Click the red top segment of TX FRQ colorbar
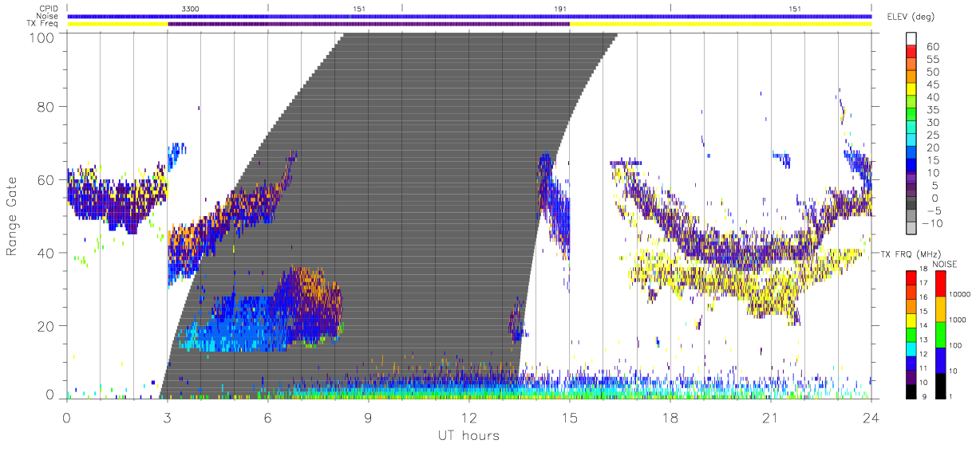980x452 pixels. tap(911, 277)
